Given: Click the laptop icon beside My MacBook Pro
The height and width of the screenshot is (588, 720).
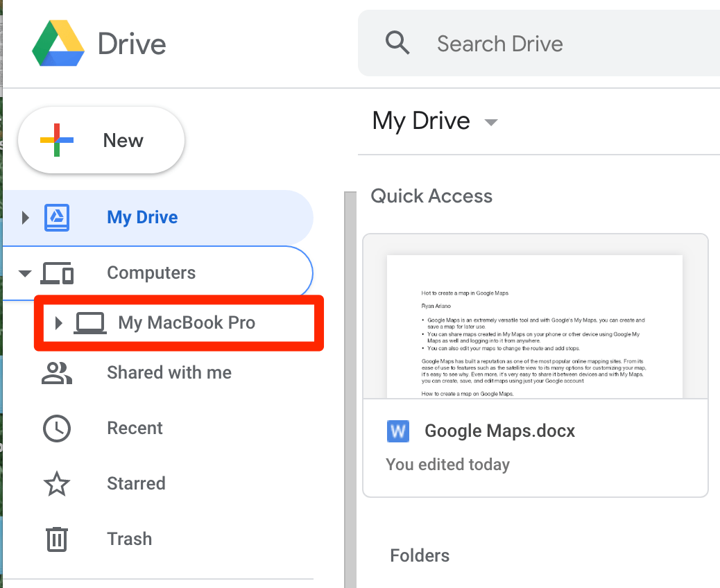Looking at the screenshot, I should 90,322.
